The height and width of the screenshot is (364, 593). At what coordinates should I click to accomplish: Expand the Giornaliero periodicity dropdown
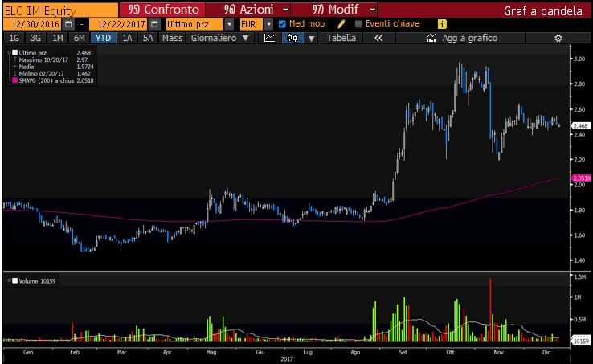click(x=246, y=39)
